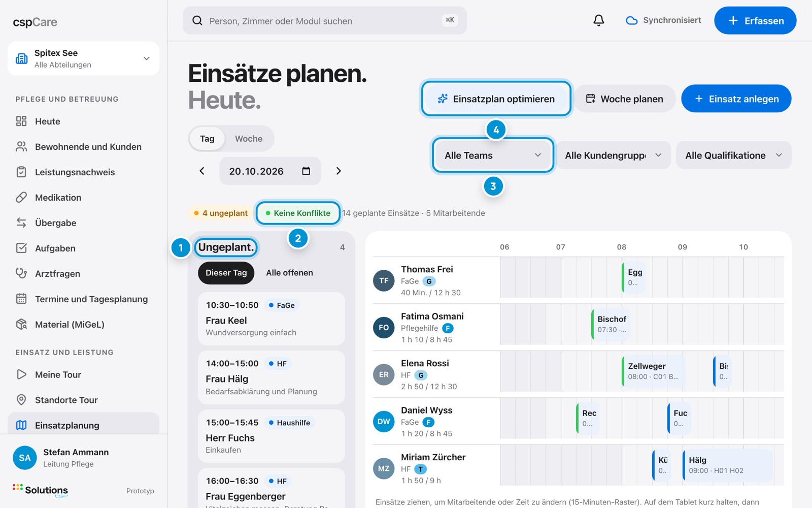
Task: Click the date field 20.10.2026
Action: click(x=270, y=171)
